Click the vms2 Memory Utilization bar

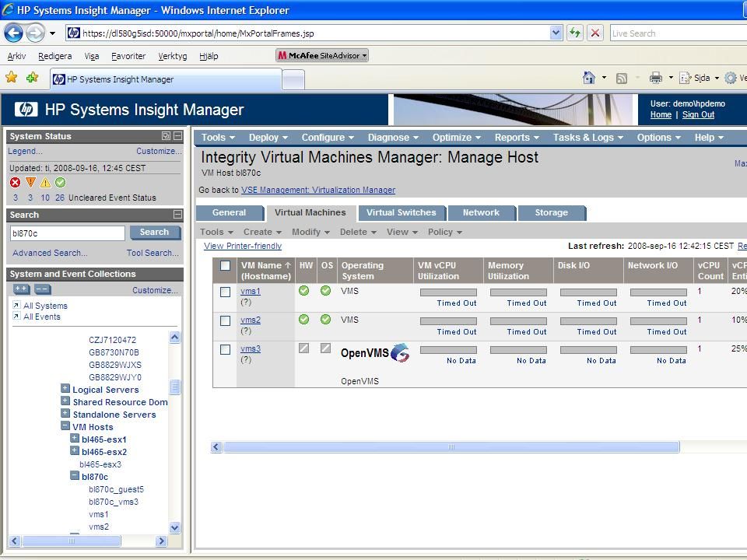click(x=518, y=321)
